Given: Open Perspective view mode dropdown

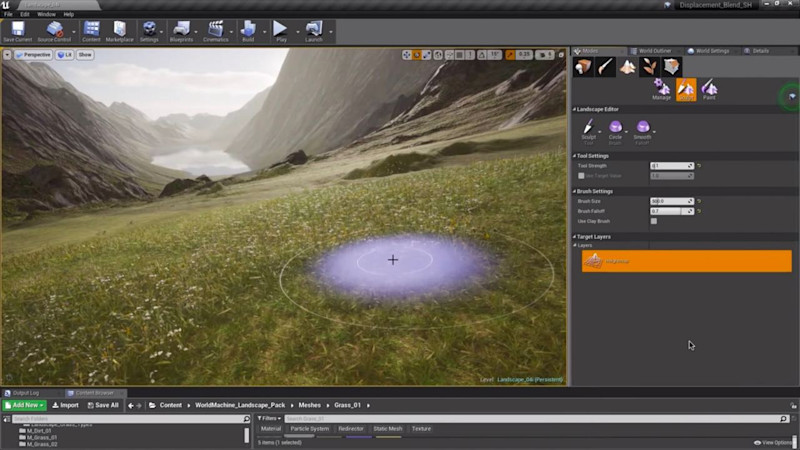Looking at the screenshot, I should [x=34, y=55].
